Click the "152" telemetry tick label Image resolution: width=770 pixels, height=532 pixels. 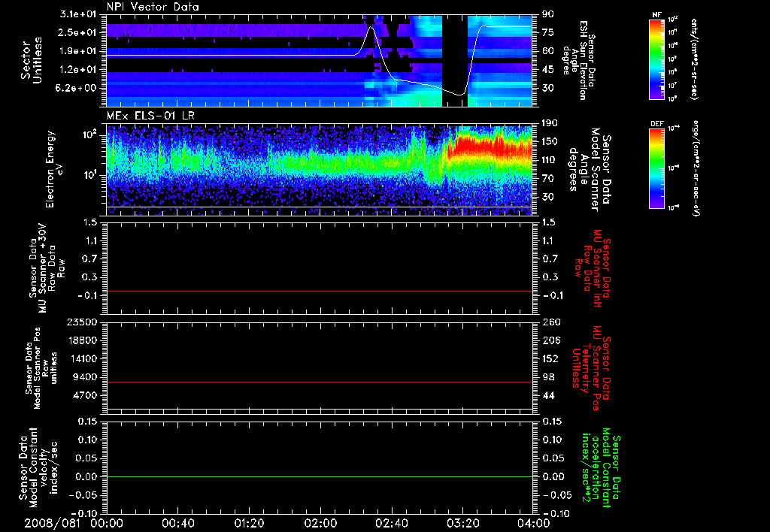click(x=550, y=358)
